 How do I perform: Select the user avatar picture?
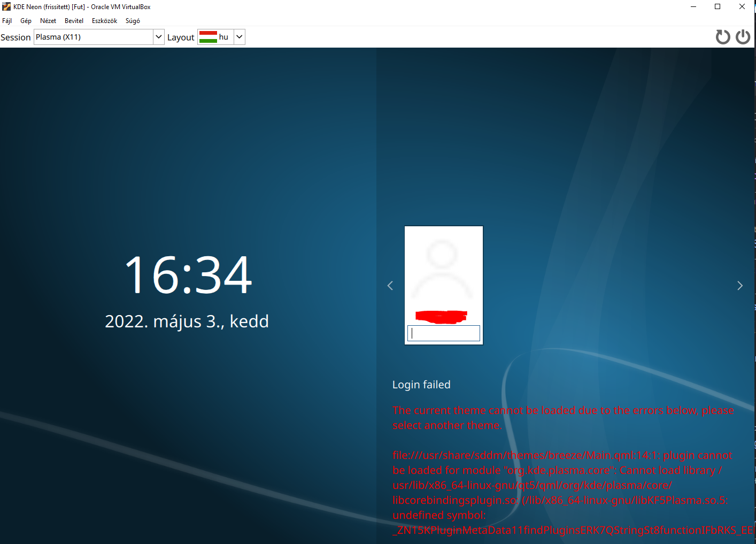coord(443,269)
